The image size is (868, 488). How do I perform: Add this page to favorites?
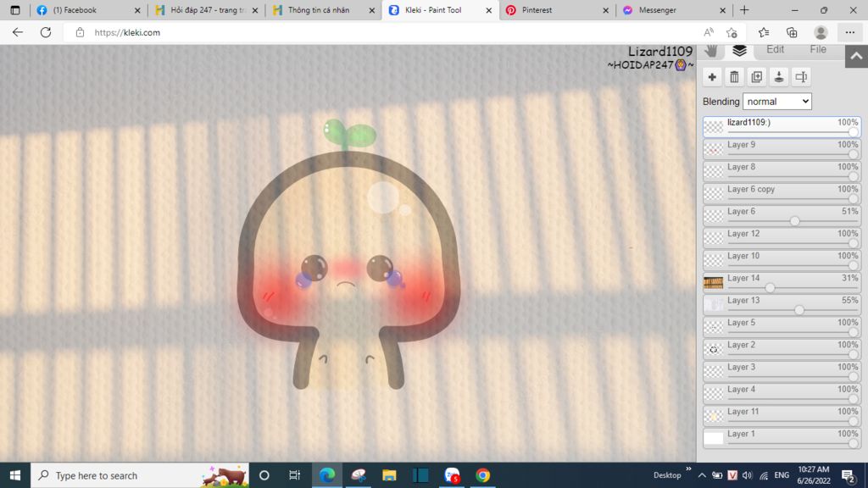tap(732, 32)
